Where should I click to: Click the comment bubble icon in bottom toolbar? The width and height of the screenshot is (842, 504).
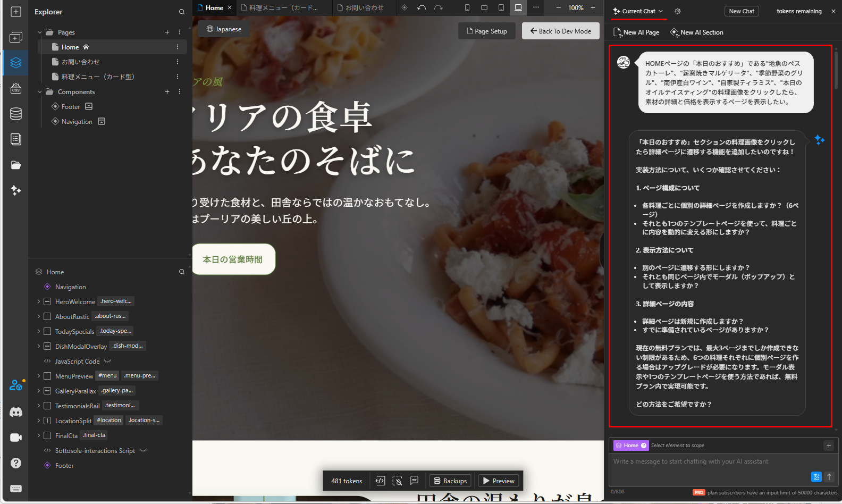click(x=414, y=481)
